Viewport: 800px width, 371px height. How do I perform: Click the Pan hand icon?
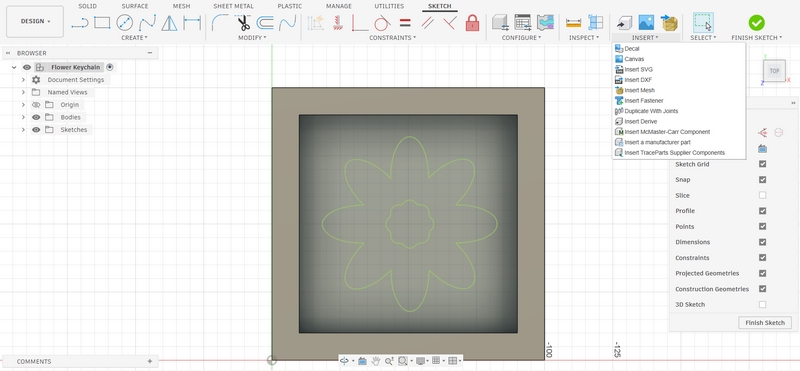376,361
